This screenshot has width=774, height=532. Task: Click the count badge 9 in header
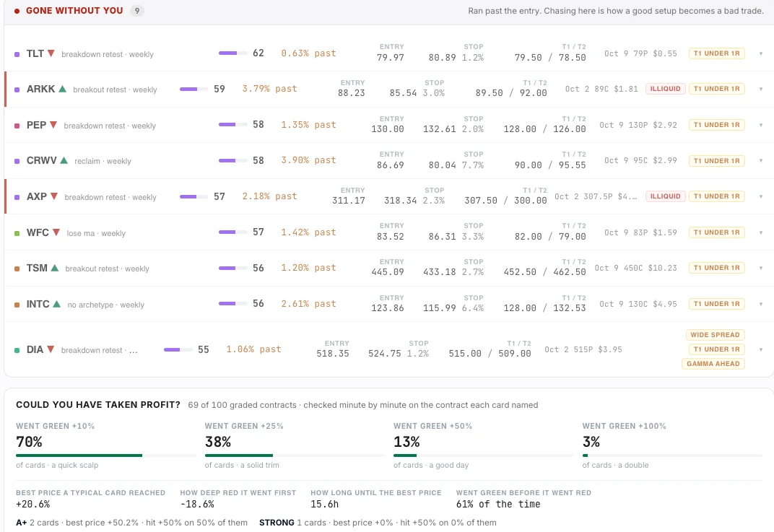[x=137, y=11]
